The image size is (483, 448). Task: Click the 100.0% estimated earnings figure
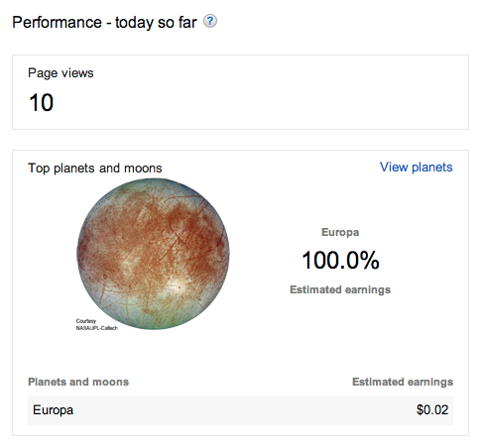point(340,261)
